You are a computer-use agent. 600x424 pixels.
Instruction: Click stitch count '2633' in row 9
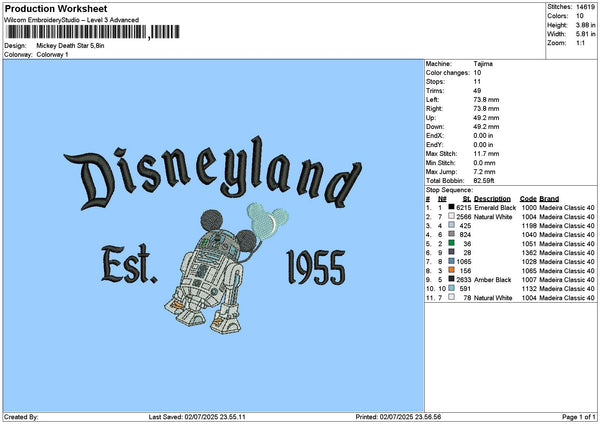pos(463,280)
